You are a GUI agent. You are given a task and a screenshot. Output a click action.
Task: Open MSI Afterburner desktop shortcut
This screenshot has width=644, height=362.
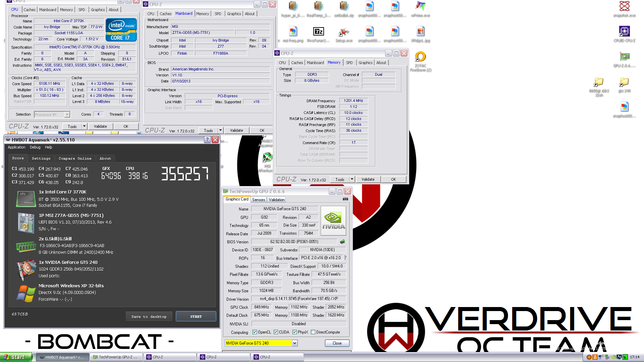(x=267, y=163)
